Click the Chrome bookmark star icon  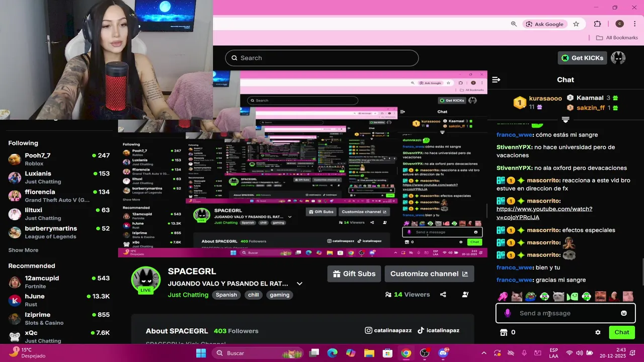pyautogui.click(x=576, y=24)
